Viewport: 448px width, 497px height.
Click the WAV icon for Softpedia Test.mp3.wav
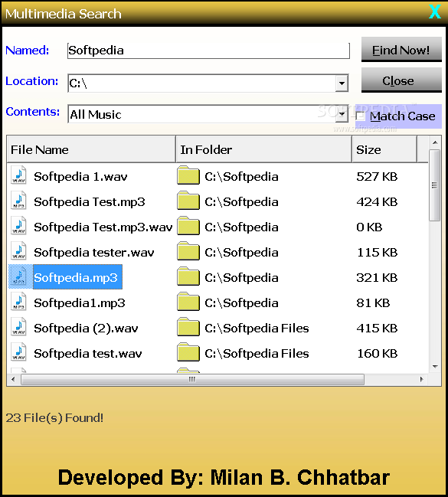18,226
